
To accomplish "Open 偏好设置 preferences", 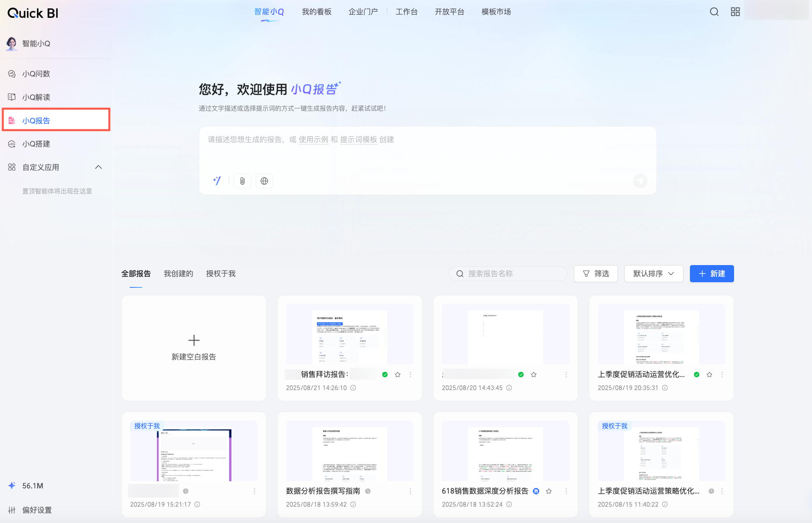I will (30, 510).
